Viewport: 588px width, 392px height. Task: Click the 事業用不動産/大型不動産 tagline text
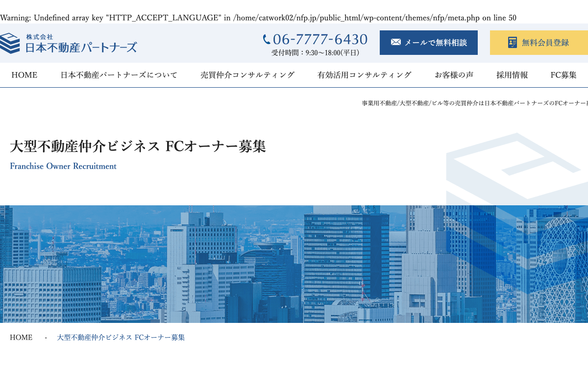[475, 103]
